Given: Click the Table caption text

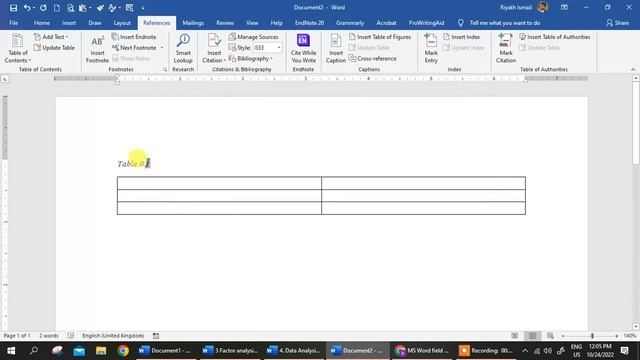Looking at the screenshot, I should click(133, 164).
